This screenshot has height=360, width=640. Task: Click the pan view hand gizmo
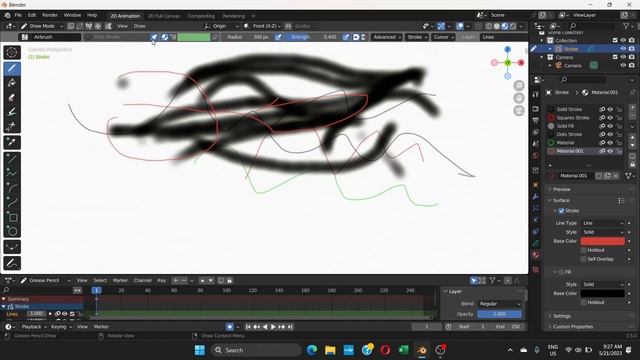[519, 98]
